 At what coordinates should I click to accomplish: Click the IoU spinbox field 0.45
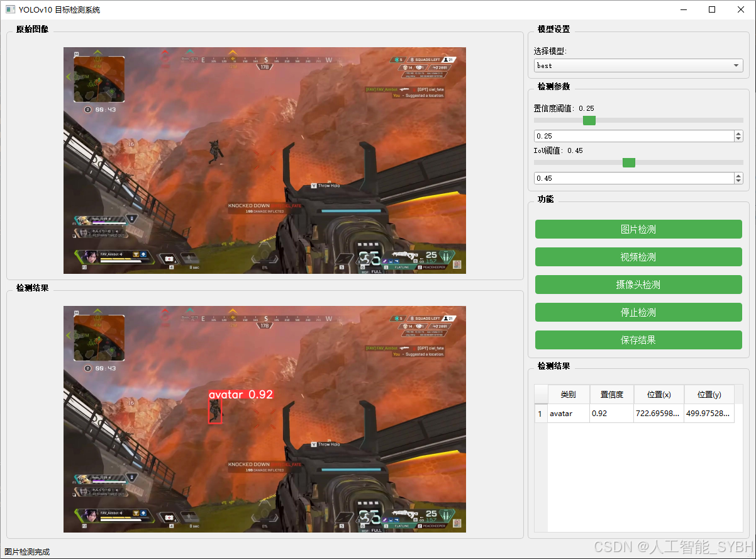633,178
